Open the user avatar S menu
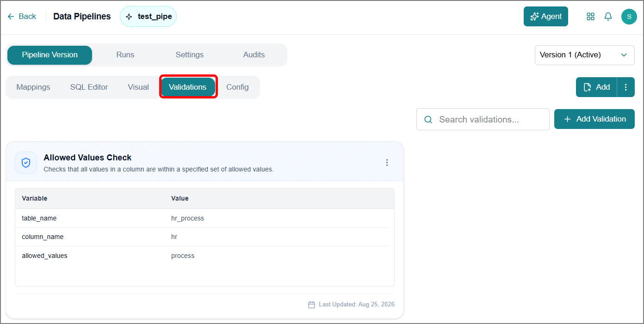644x324 pixels. 629,17
